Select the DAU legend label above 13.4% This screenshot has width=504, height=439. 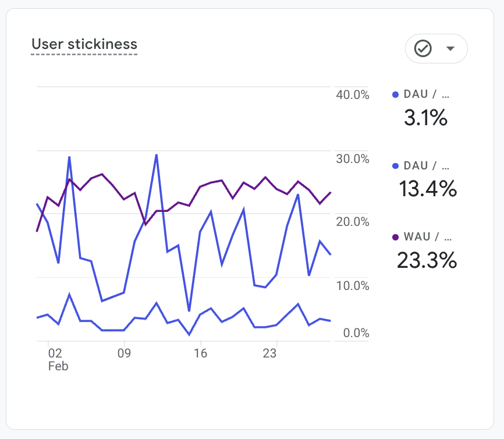point(427,166)
